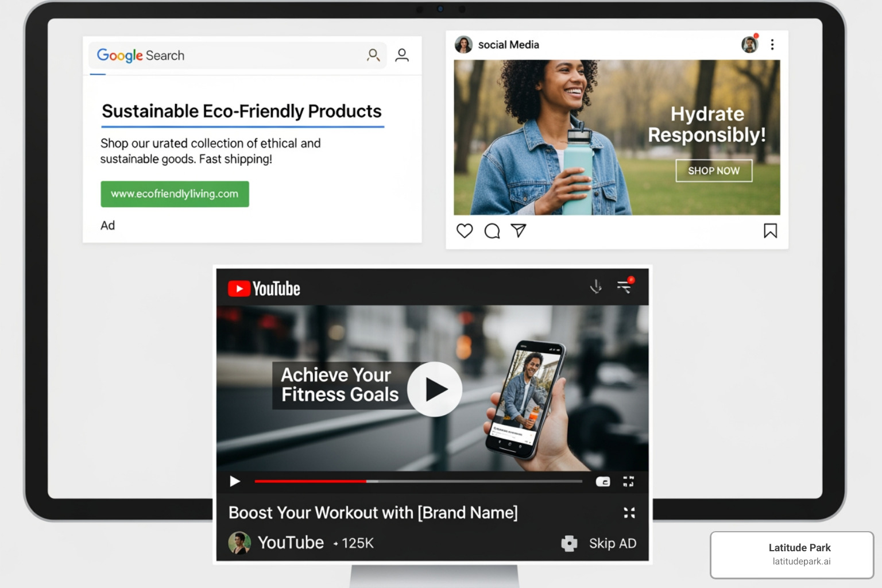Toggle the heart like icon on the post
This screenshot has height=588, width=882.
(x=465, y=231)
